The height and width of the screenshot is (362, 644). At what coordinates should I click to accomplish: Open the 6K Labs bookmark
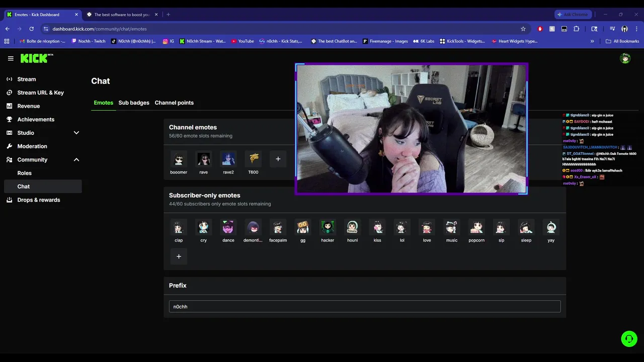(424, 41)
